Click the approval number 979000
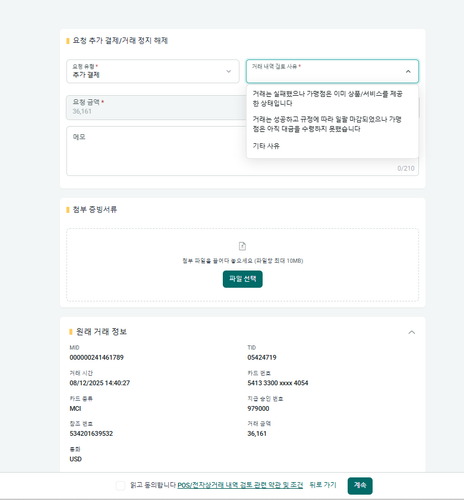This screenshot has height=500, width=464. 258,408
